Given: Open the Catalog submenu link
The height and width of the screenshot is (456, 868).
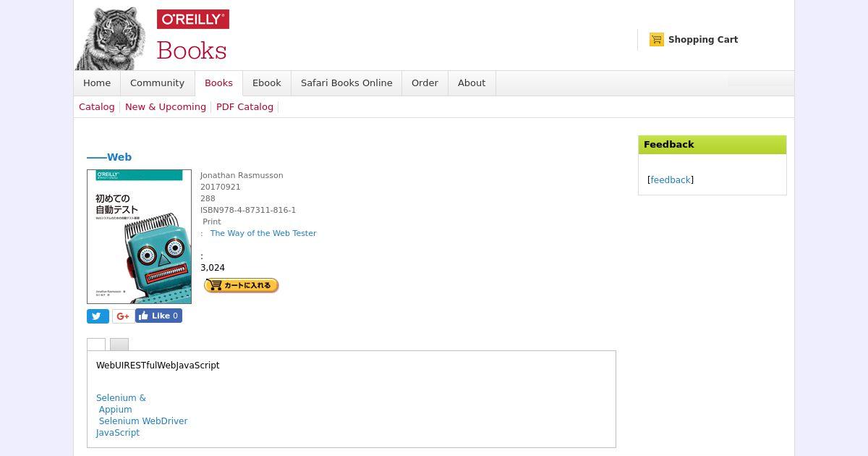Looking at the screenshot, I should click(x=97, y=107).
